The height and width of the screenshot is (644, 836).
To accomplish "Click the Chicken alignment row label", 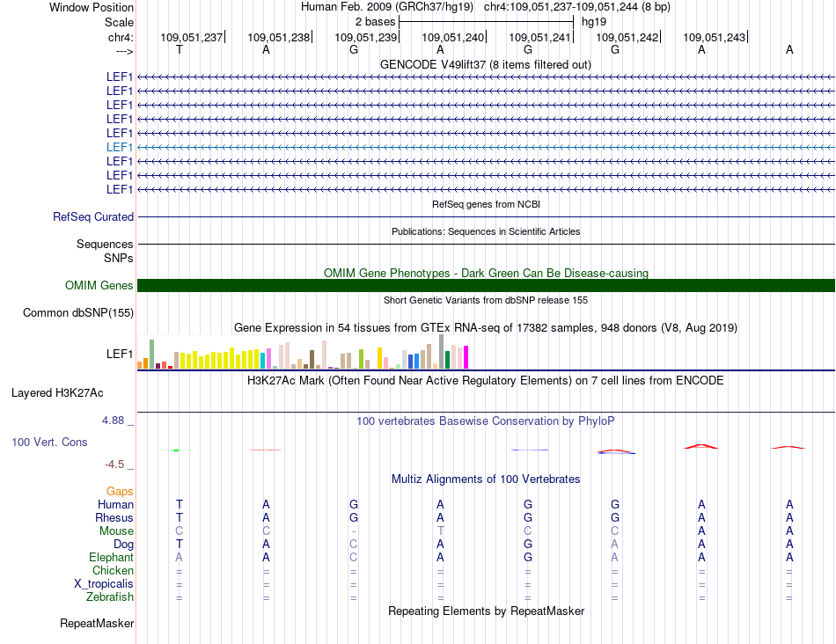I will click(x=113, y=570).
